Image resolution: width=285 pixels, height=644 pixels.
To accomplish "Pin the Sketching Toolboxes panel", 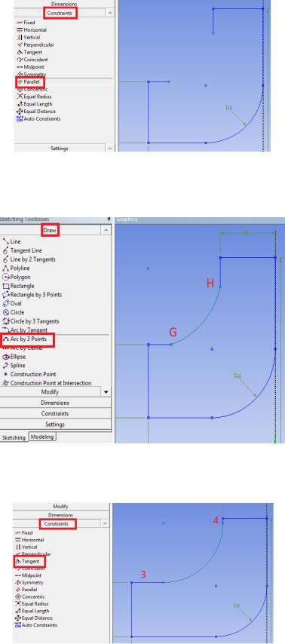I will pos(109,219).
